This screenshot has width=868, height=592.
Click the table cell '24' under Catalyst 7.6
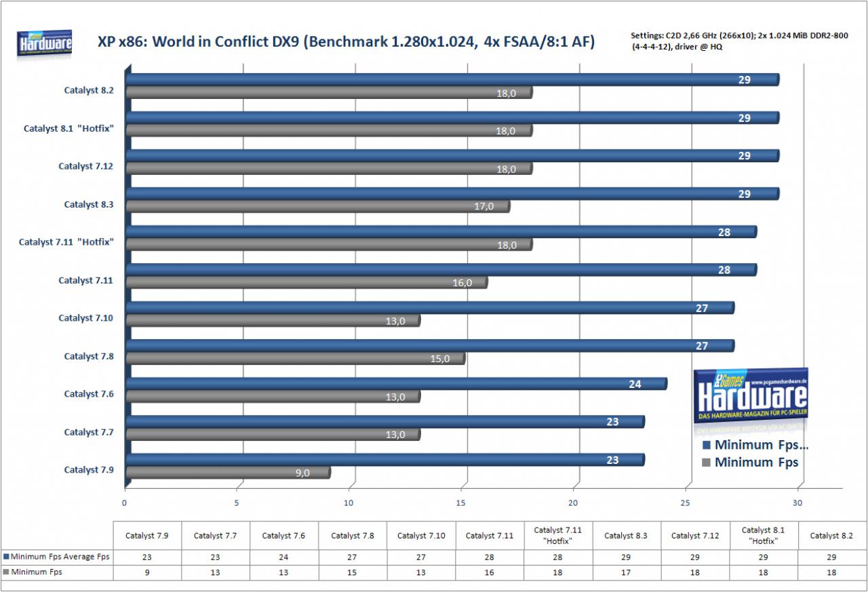point(284,557)
